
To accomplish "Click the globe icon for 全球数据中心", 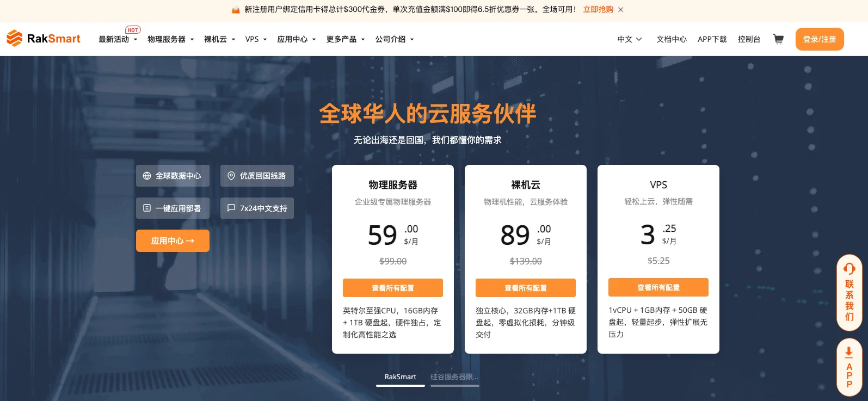I will 147,176.
